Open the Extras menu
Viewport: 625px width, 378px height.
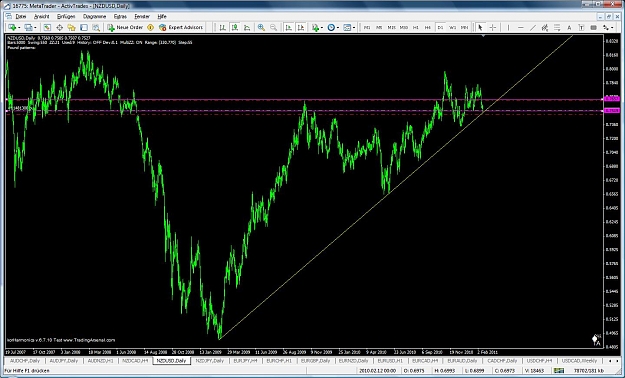click(x=120, y=16)
